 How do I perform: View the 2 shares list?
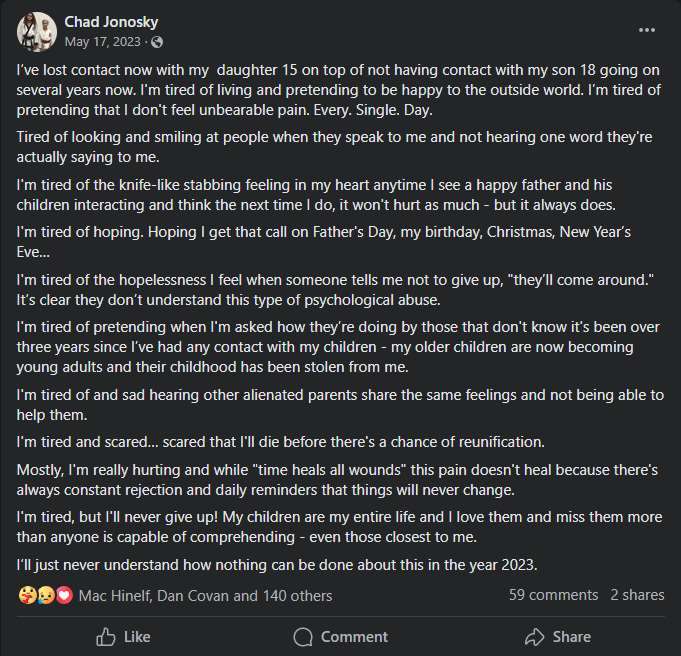637,594
